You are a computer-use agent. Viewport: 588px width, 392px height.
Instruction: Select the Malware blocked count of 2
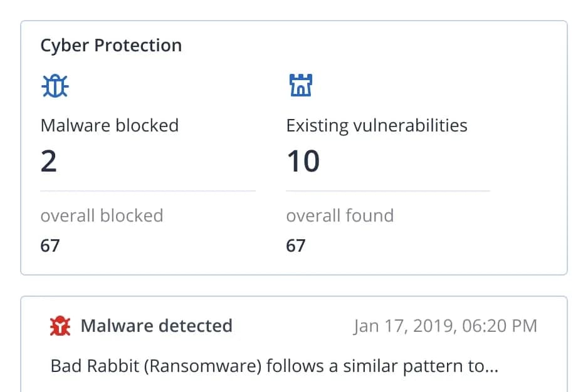pyautogui.click(x=49, y=162)
